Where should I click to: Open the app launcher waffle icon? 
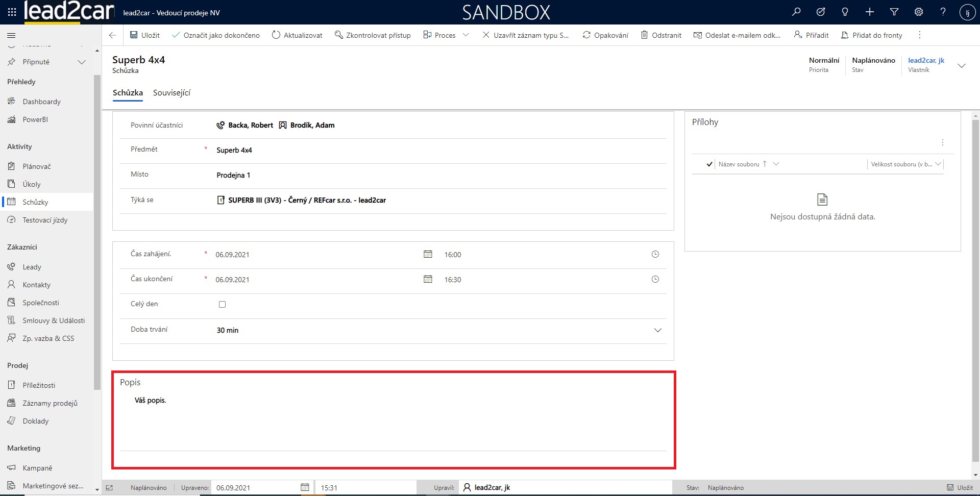click(12, 12)
